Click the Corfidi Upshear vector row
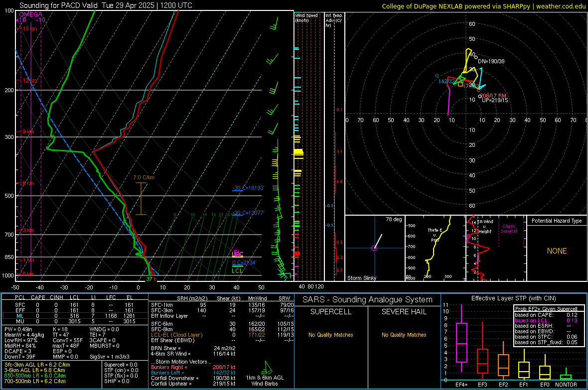 tap(193, 384)
